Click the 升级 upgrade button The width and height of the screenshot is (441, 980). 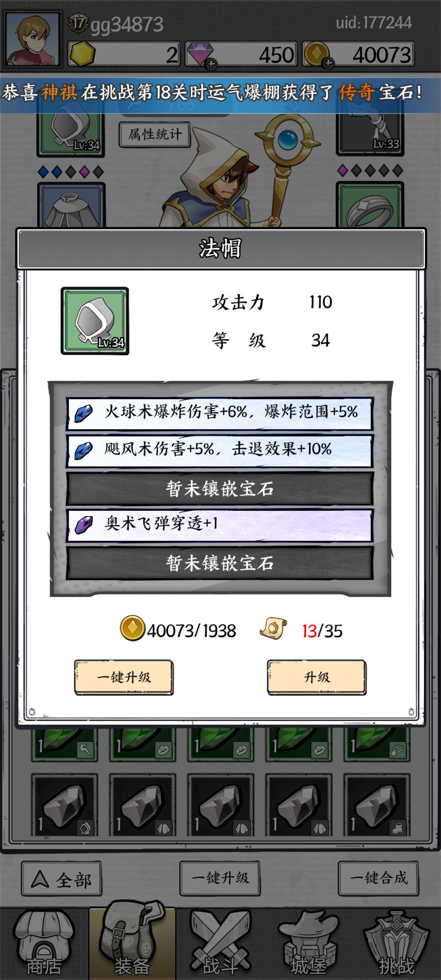pyautogui.click(x=317, y=677)
